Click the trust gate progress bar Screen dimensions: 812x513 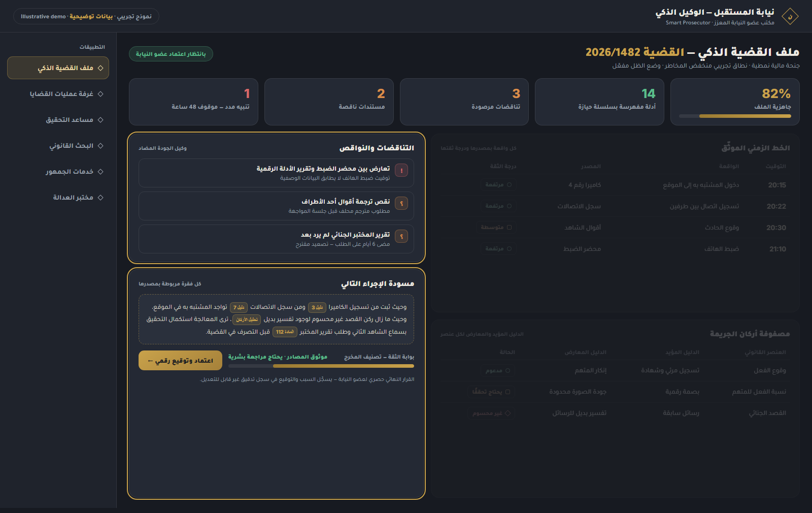(322, 366)
